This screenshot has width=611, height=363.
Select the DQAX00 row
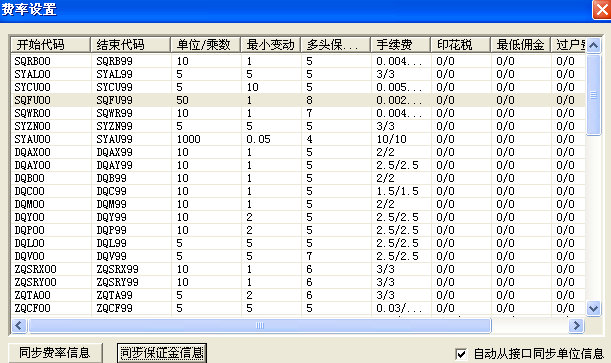coord(298,152)
